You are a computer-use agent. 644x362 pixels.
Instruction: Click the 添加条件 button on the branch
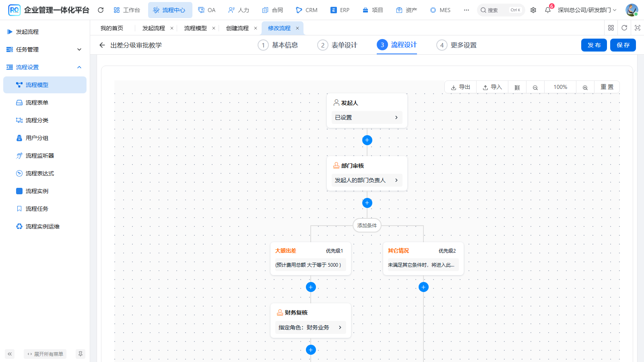click(367, 225)
